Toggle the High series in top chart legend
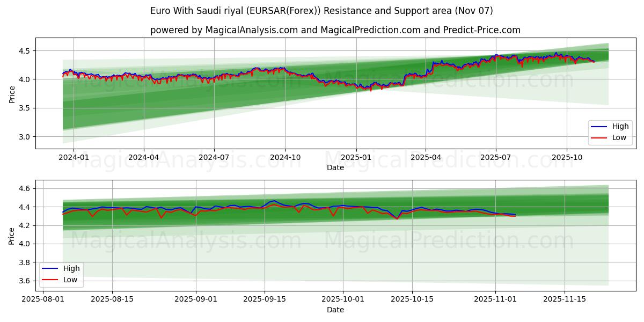Screen dimensions: 644x322 coord(612,126)
